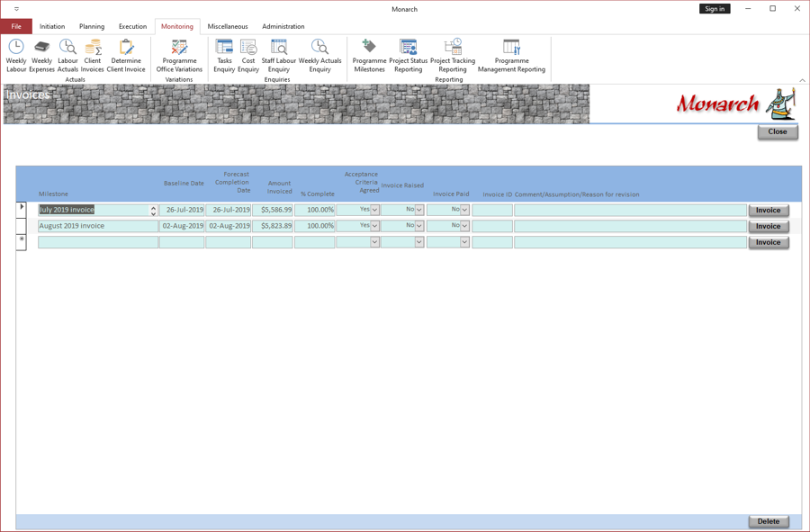Open Cost Enquiry
The width and height of the screenshot is (810, 532).
248,56
